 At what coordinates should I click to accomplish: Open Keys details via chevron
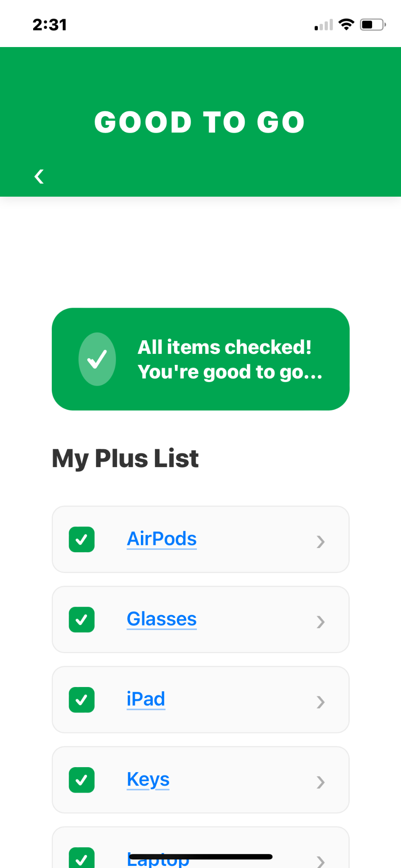coord(321,782)
